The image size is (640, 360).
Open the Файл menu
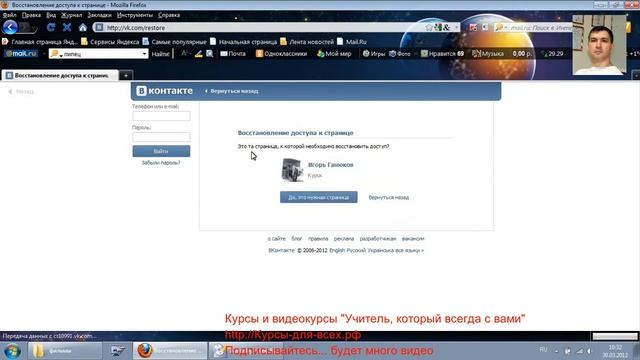click(9, 15)
